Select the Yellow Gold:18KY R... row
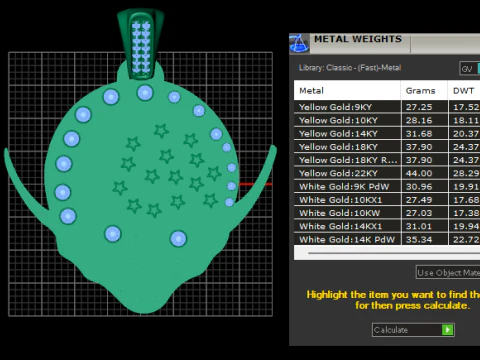Viewport: 480px width, 360px height. (x=387, y=160)
